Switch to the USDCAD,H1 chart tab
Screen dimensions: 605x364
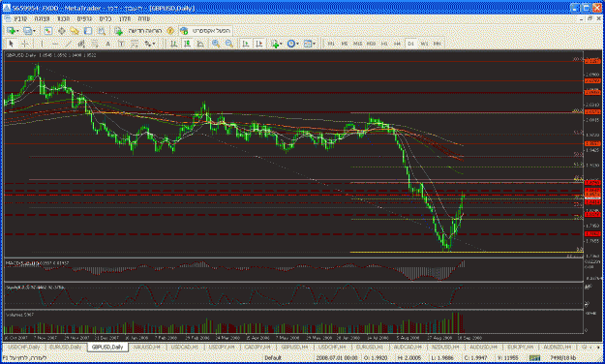(x=185, y=348)
